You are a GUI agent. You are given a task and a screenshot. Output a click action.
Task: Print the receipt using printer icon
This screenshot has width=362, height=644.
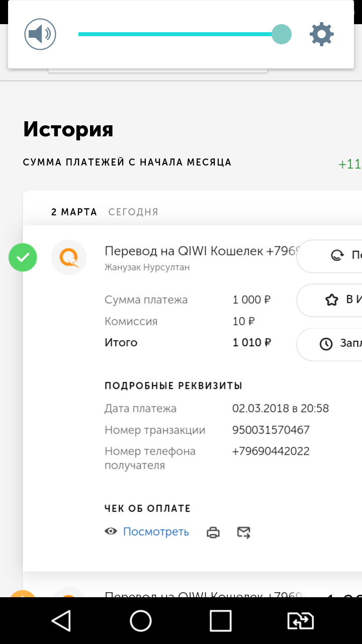point(213,532)
